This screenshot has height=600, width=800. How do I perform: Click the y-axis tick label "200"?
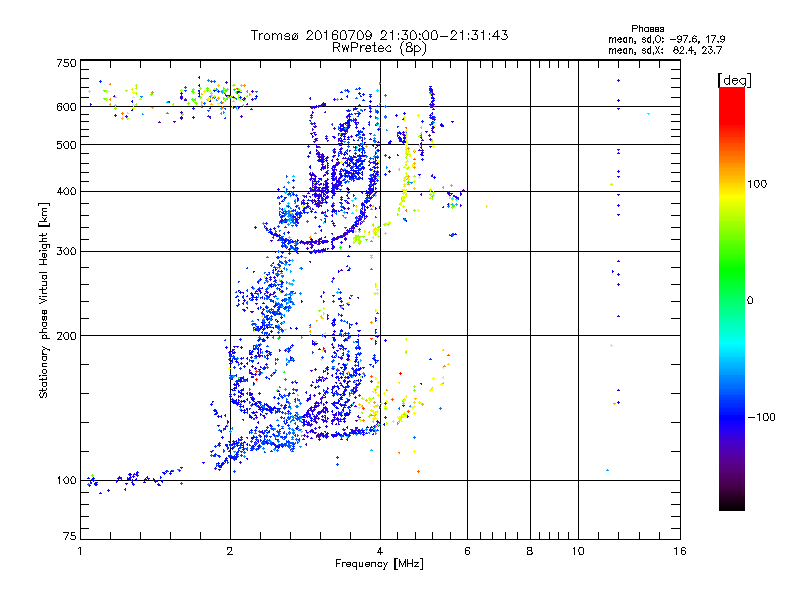tap(66, 336)
